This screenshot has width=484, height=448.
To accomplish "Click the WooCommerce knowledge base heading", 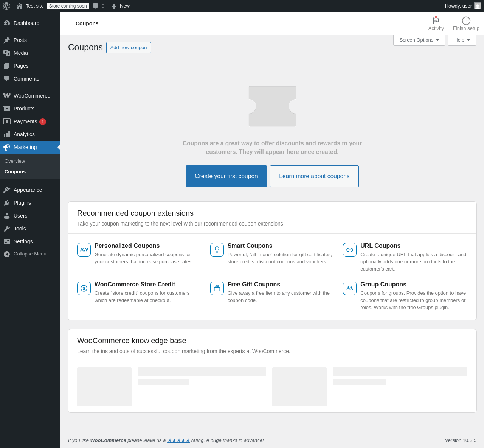I will pos(132,341).
